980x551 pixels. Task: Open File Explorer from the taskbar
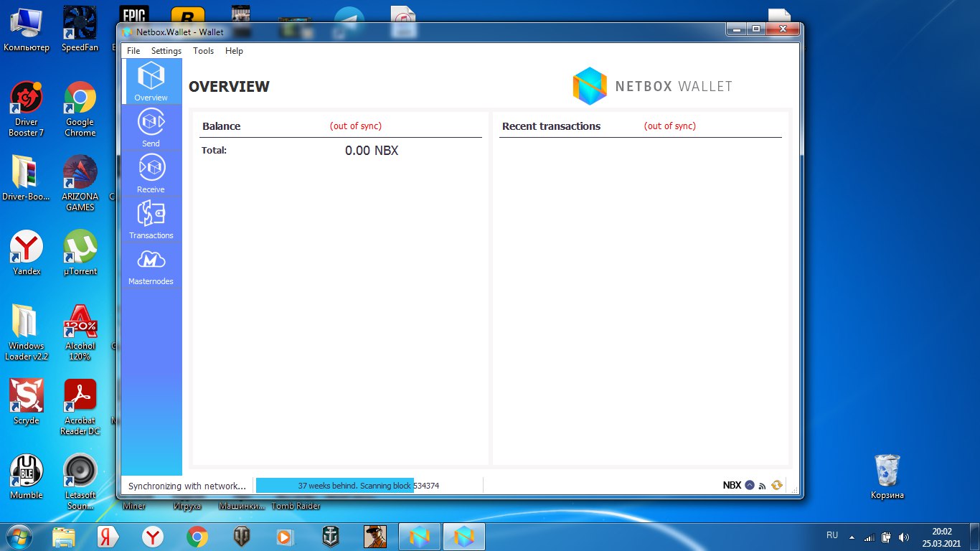64,537
